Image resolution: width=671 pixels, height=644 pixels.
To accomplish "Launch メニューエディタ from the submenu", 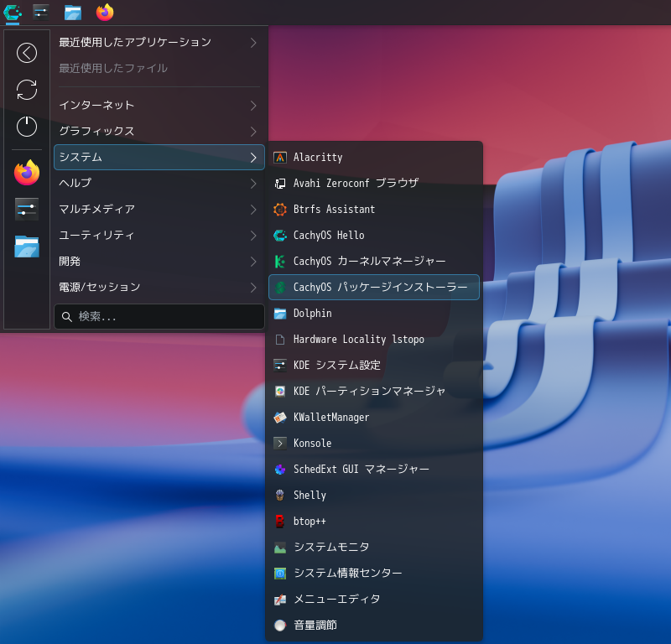I will pos(374,600).
